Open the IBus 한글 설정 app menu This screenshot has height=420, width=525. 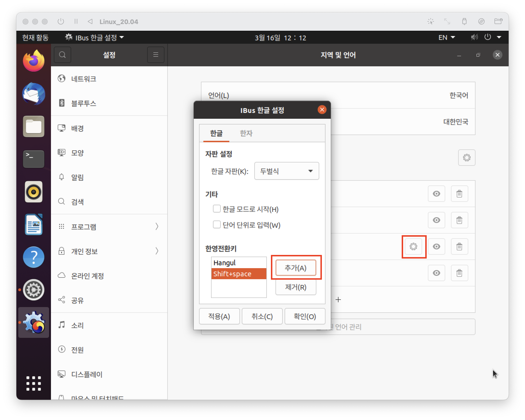[x=95, y=37]
